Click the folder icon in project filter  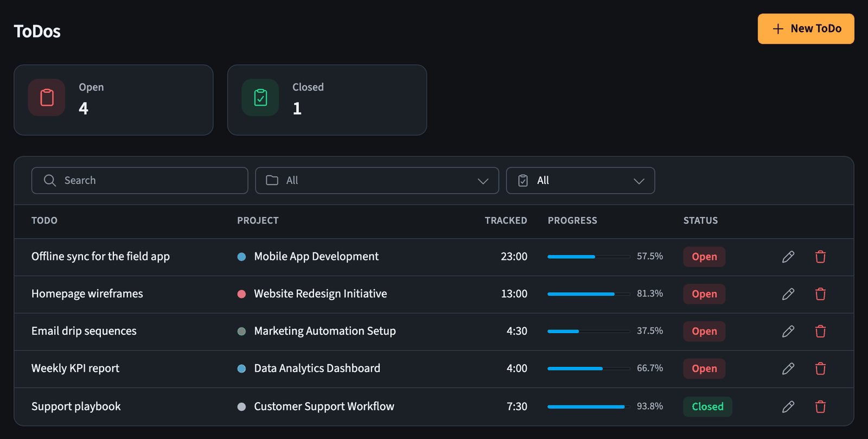[272, 181]
